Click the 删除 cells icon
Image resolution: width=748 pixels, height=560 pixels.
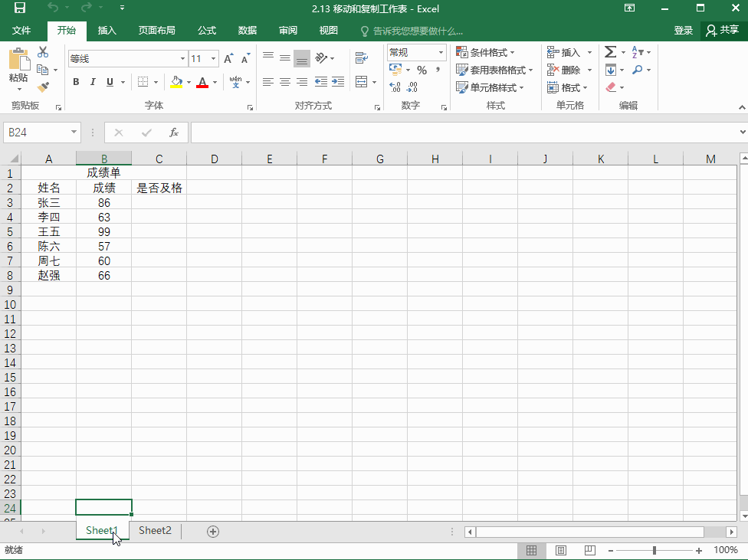[x=567, y=69]
